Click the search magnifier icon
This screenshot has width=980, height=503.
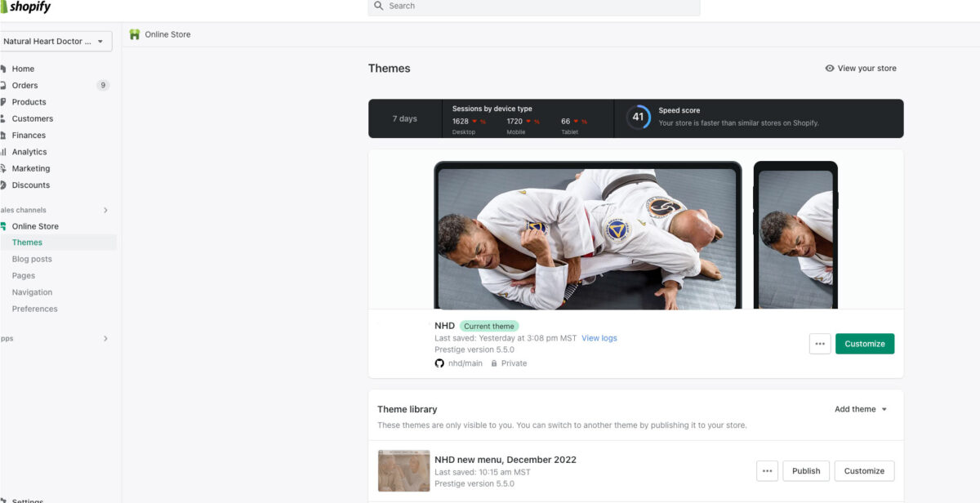[379, 6]
